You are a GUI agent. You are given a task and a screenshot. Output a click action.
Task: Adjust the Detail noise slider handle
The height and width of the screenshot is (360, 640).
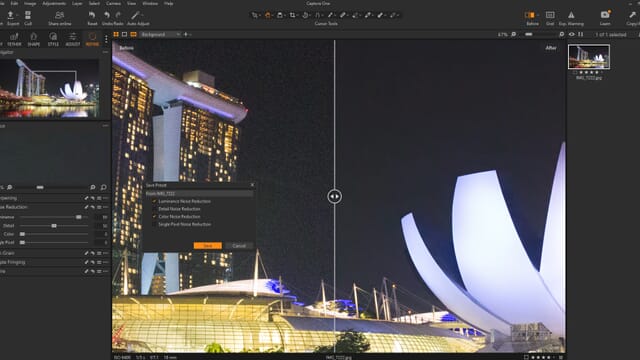click(54, 226)
